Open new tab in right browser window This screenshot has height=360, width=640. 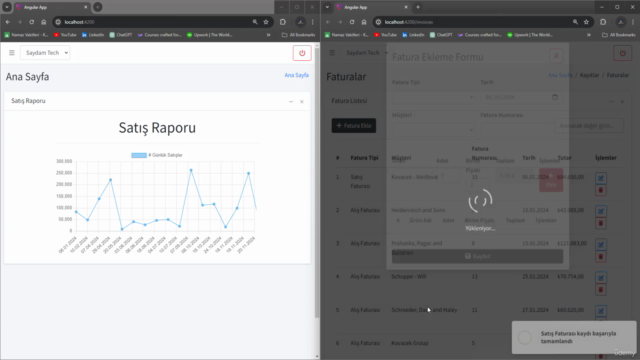(x=418, y=7)
